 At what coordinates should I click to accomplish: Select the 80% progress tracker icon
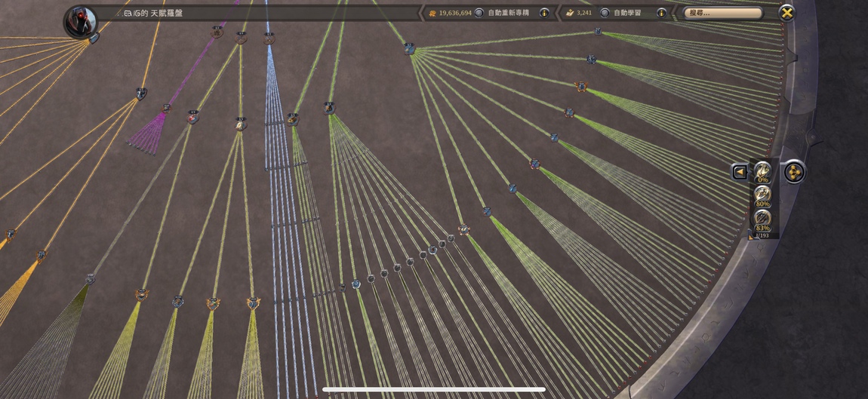coord(763,196)
